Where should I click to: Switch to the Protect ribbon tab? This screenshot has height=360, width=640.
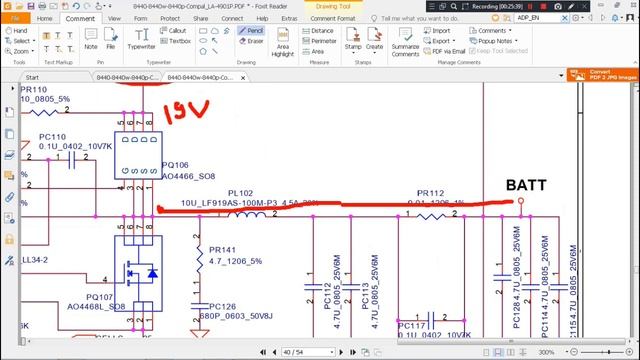(170, 18)
